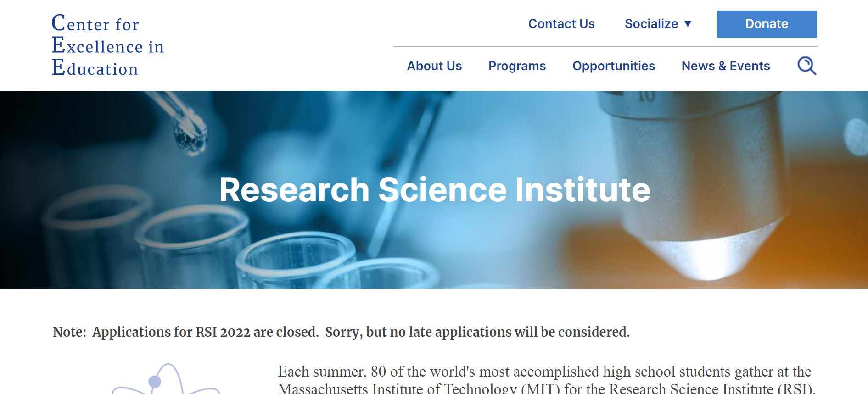The image size is (868, 394).
Task: Click the paragraph beginning "Each summer"
Action: pos(544,372)
